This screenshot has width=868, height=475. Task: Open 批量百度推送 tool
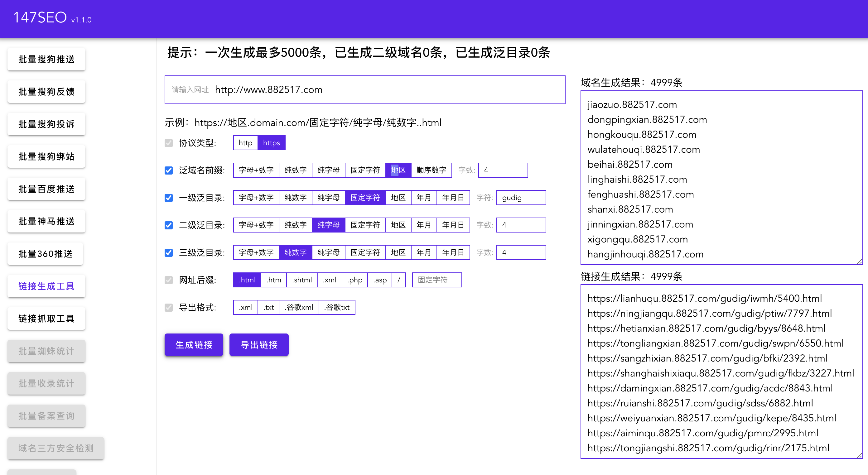click(46, 189)
